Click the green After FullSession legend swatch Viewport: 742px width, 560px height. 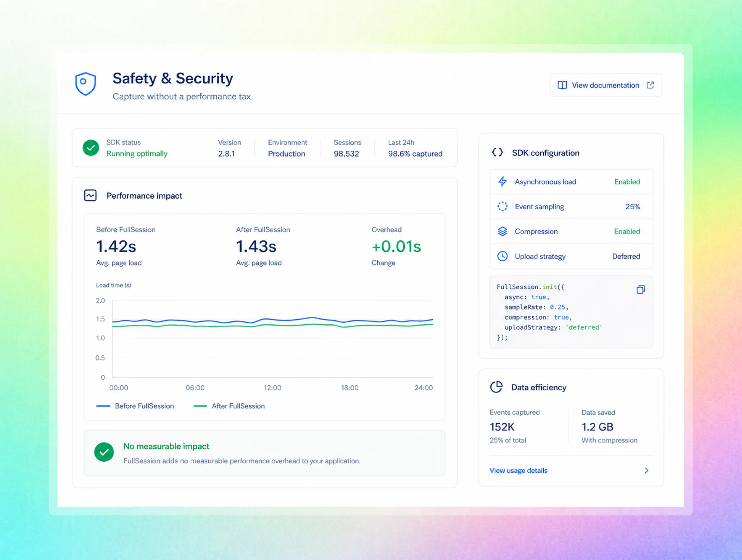[x=200, y=406]
